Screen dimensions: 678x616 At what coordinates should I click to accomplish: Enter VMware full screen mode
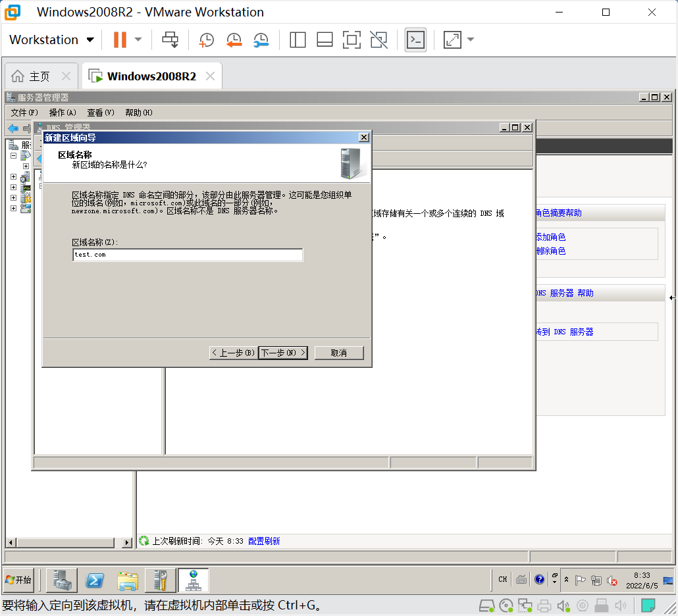(x=352, y=39)
